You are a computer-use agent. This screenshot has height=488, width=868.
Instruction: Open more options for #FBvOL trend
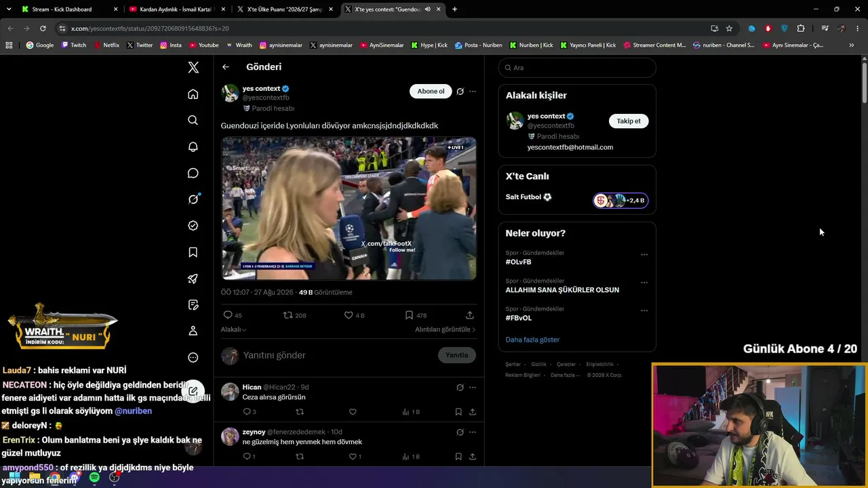[644, 310]
